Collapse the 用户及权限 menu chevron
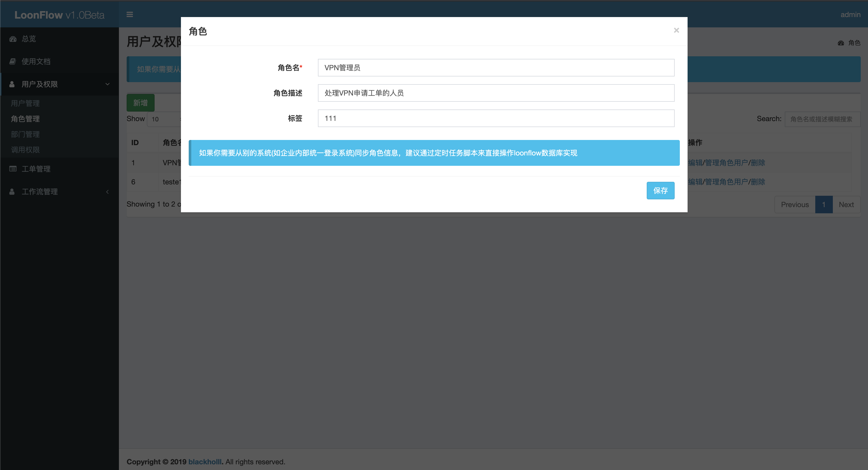868x470 pixels. click(108, 84)
